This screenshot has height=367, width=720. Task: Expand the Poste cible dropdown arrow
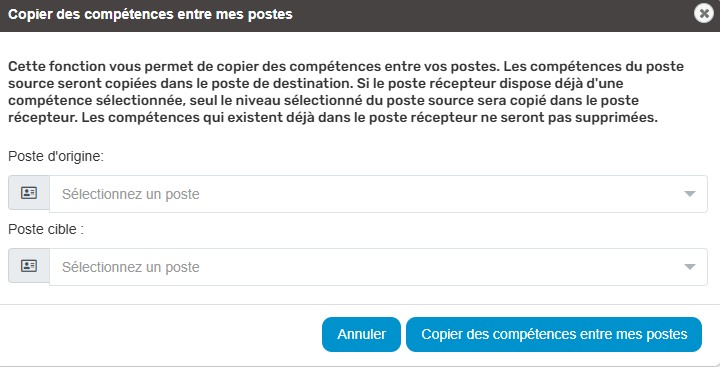[690, 267]
